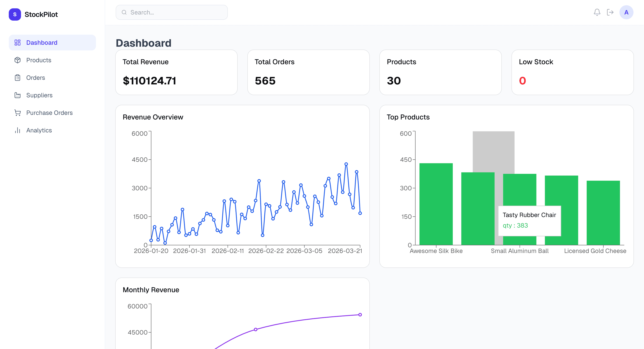This screenshot has height=349, width=644.
Task: Click the Suppliers factory icon
Action: click(18, 95)
